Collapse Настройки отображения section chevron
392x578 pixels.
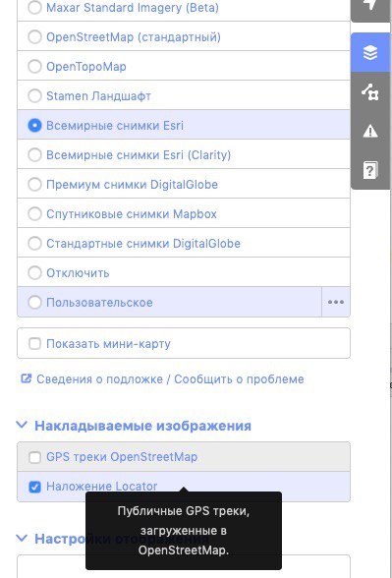(22, 539)
